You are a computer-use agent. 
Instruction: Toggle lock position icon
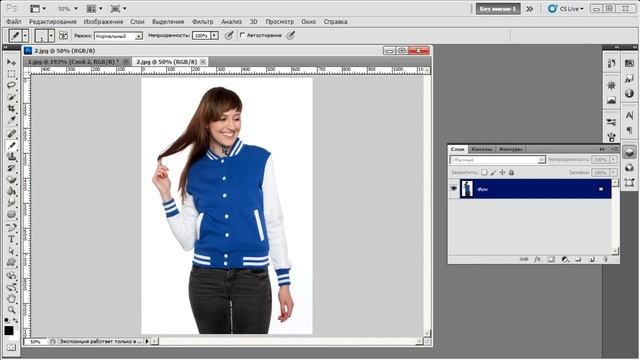click(502, 172)
